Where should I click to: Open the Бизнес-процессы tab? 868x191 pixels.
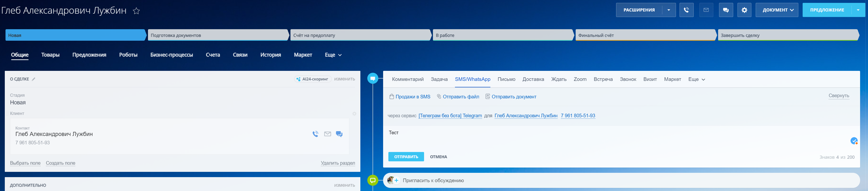(x=171, y=55)
